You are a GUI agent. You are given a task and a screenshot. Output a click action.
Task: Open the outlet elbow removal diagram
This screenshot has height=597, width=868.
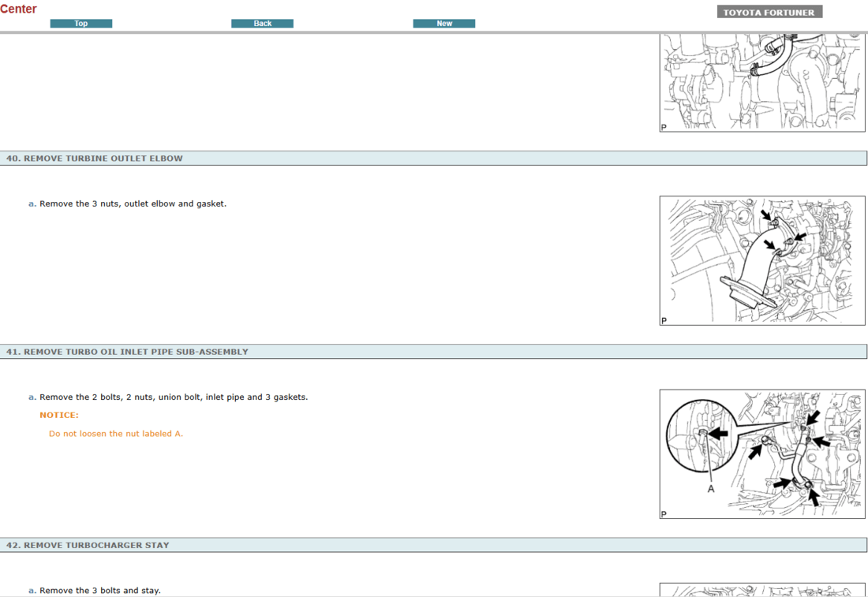761,260
